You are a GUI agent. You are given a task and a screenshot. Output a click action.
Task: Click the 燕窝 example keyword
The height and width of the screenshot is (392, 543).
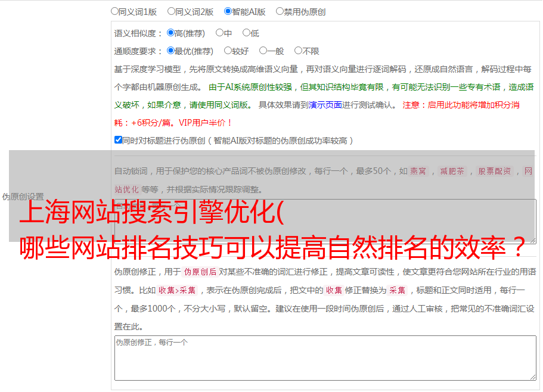[x=418, y=171]
